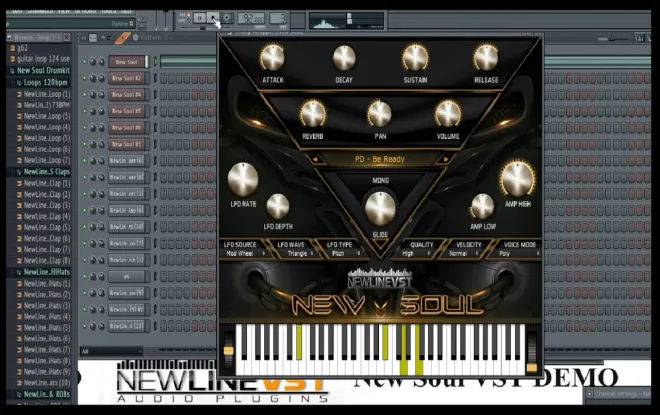Arm the transport record button

pos(227,18)
